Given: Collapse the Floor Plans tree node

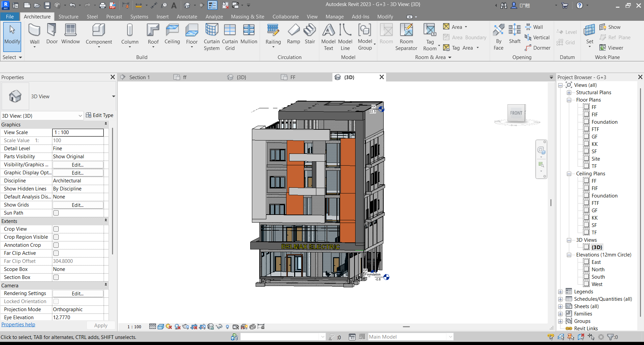Looking at the screenshot, I should pos(569,100).
